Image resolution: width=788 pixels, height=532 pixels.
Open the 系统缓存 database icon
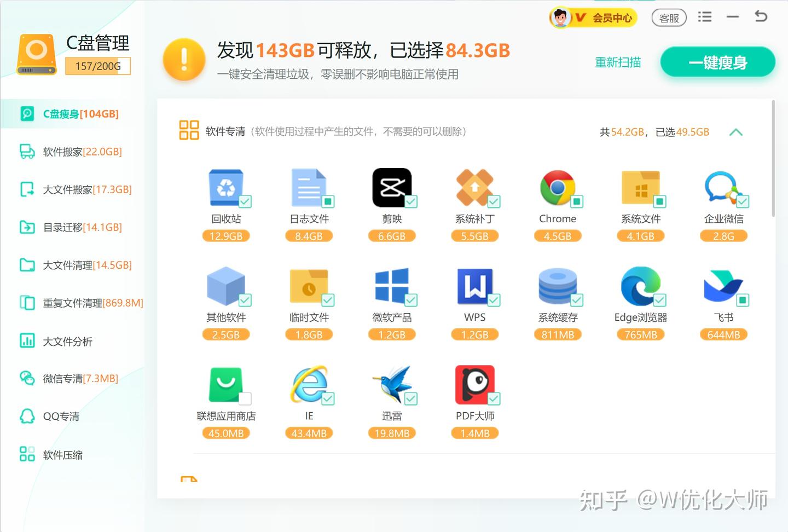[558, 286]
